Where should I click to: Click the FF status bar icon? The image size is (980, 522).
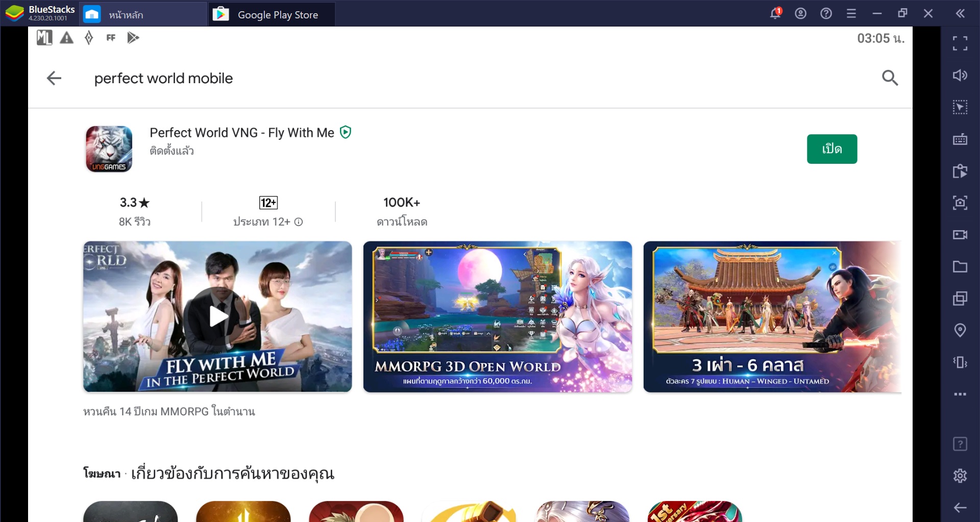111,38
